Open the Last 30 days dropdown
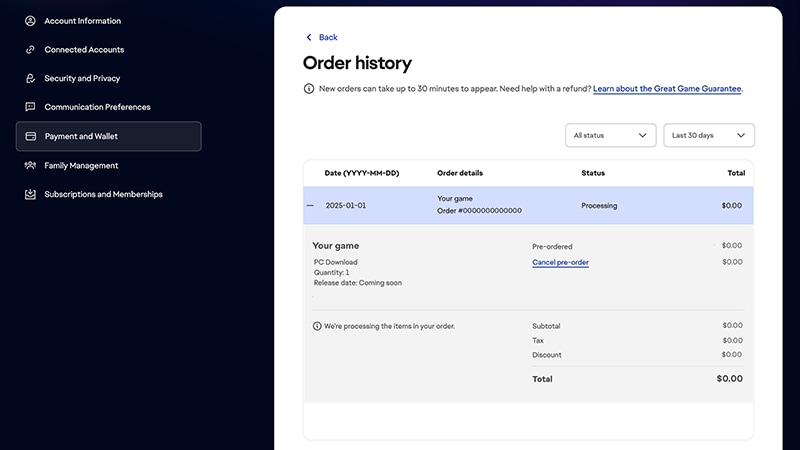 pyautogui.click(x=709, y=135)
